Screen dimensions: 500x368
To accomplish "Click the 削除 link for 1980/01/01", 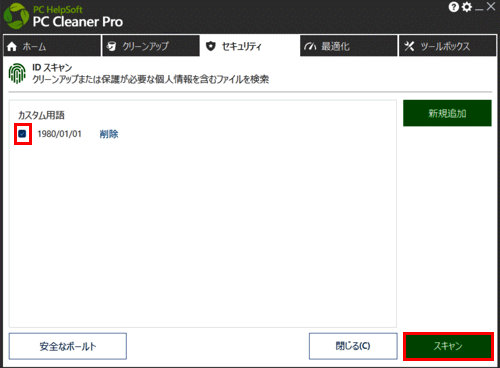I will pyautogui.click(x=109, y=134).
